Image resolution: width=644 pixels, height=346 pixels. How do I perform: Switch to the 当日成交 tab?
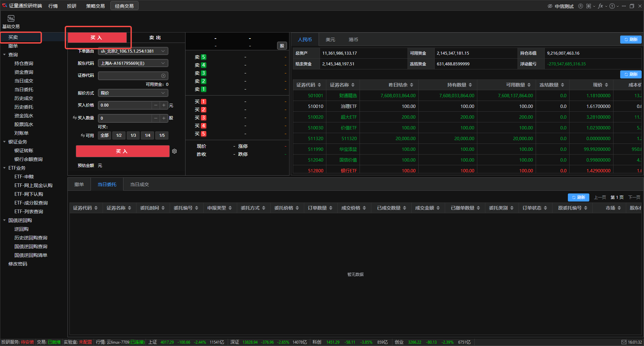139,184
